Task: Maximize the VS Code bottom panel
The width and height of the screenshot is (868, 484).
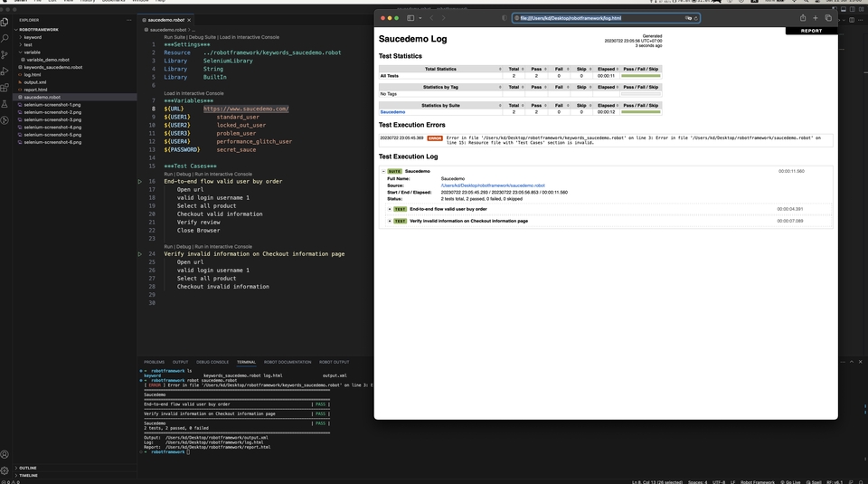Action: (x=852, y=362)
